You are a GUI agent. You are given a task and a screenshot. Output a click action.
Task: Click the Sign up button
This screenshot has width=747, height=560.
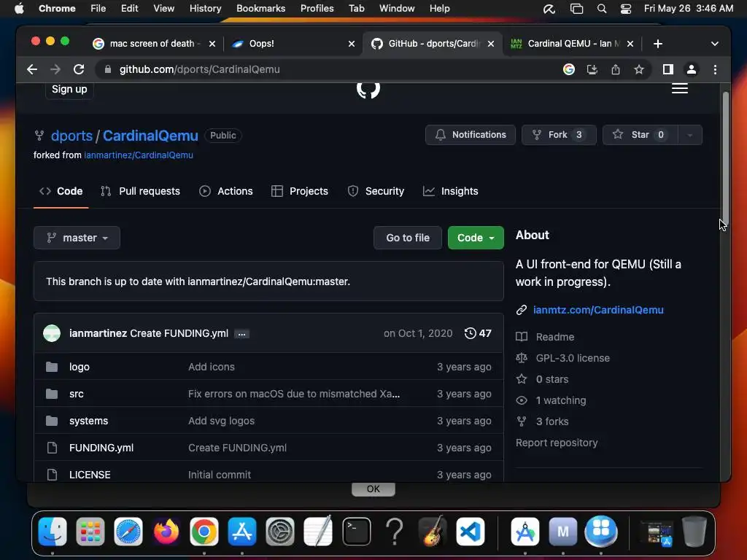coord(69,90)
